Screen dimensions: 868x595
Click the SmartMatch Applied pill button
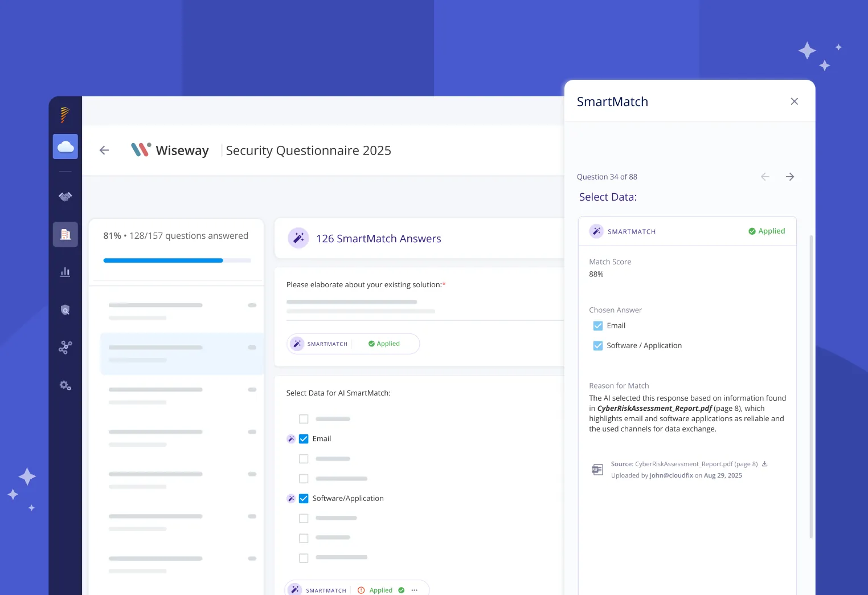point(353,344)
